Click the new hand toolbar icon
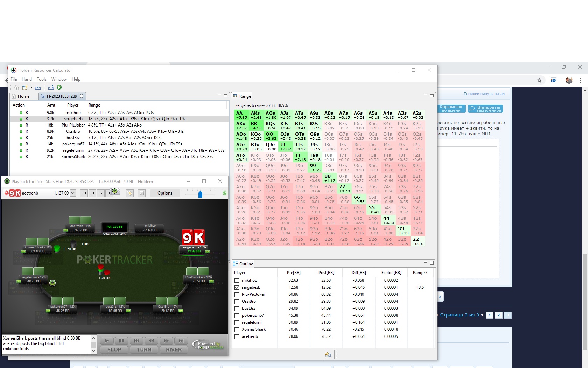Image resolution: width=588 pixels, height=368 pixels. (x=25, y=87)
